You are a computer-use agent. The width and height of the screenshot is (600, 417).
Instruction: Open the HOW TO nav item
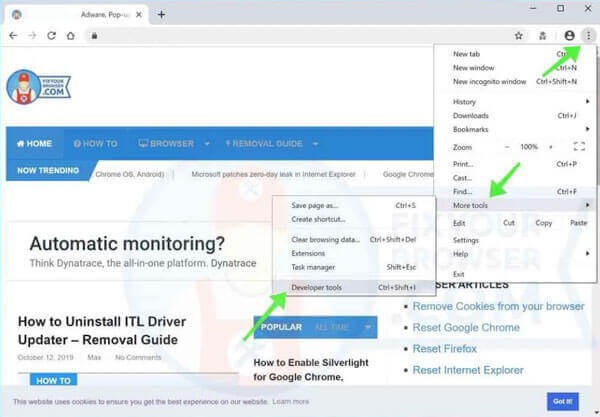95,143
